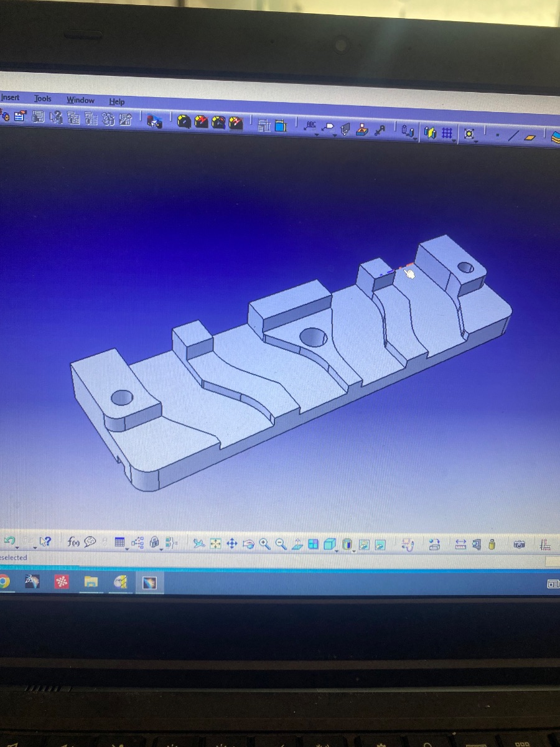Select the Rotate view icon
This screenshot has height=747, width=560.
pyautogui.click(x=248, y=545)
